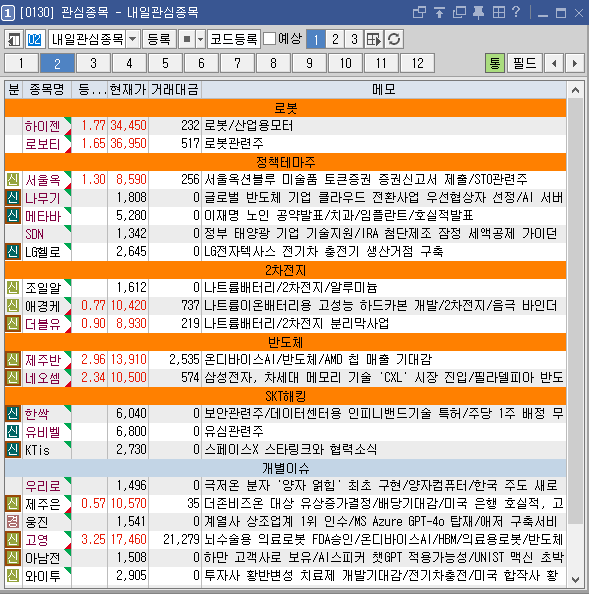Select view mode 2 button

coord(335,39)
